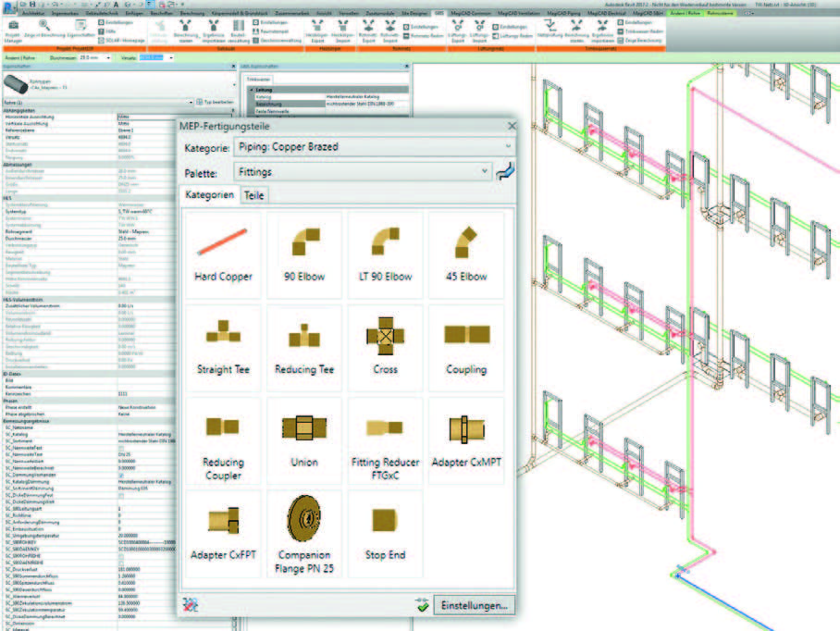The width and height of the screenshot is (840, 631).
Task: Click the Versatz value input field
Action: 152,57
